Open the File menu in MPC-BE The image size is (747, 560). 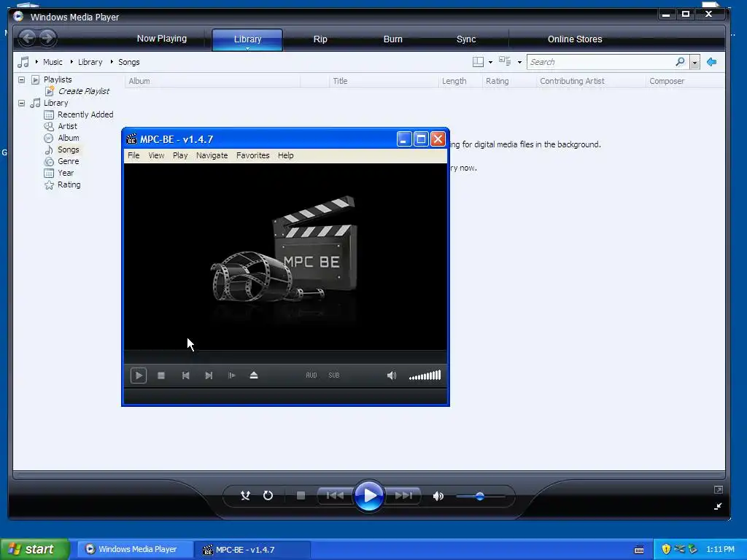133,155
